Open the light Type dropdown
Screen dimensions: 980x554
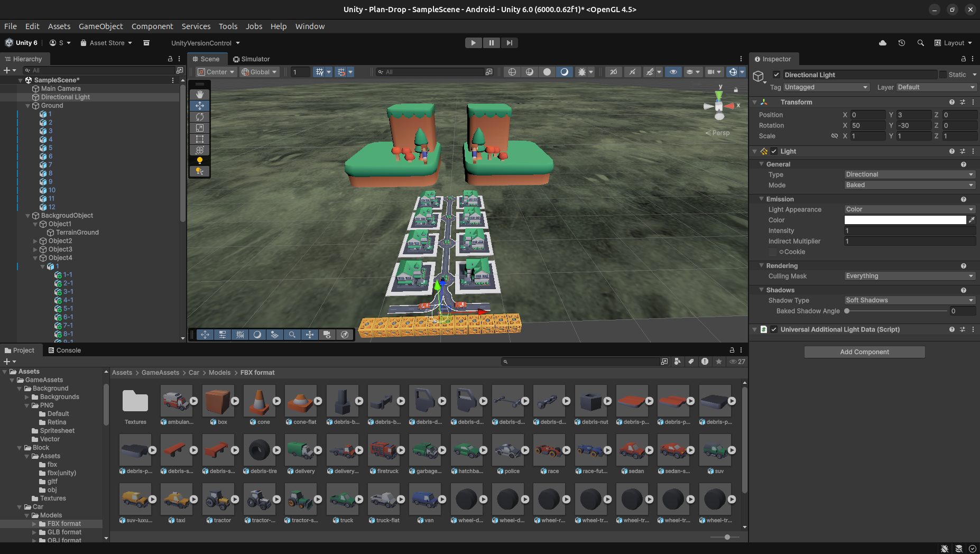tap(909, 174)
